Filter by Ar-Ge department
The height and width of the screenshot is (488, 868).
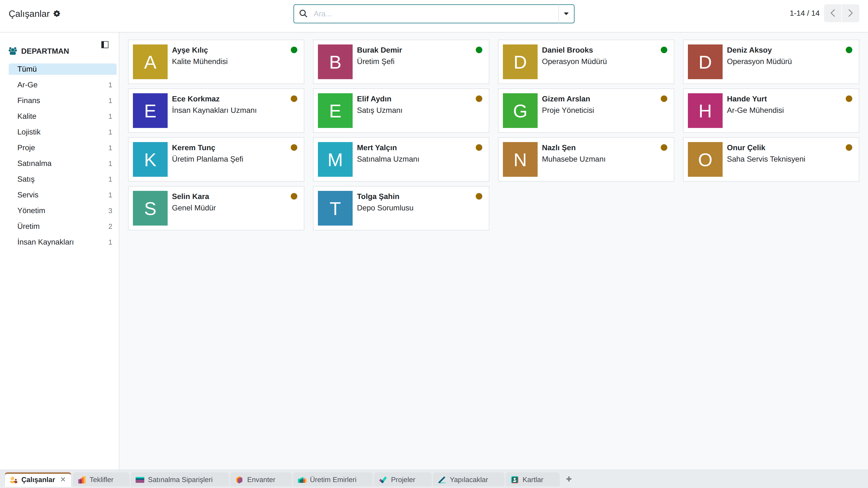coord(63,85)
